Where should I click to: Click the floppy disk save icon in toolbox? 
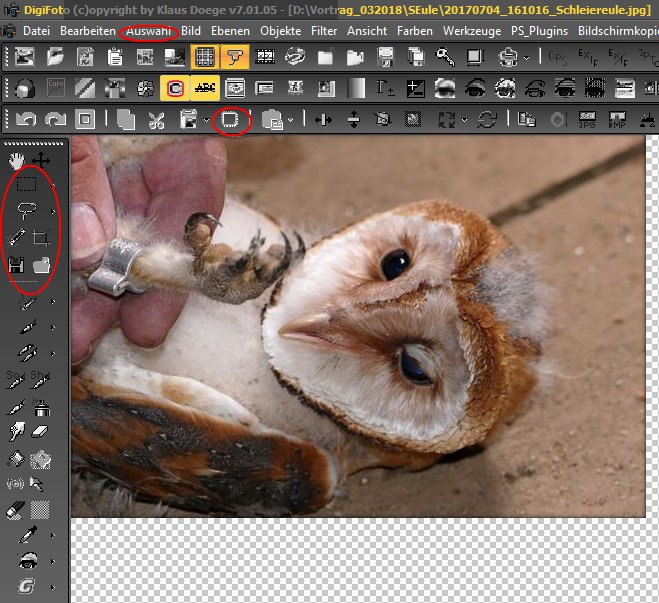(16, 265)
